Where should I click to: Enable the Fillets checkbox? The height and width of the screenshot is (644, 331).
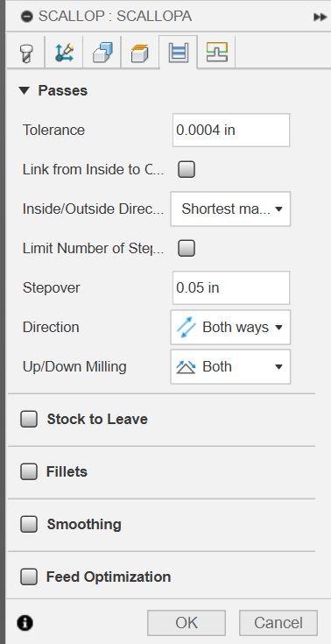29,471
